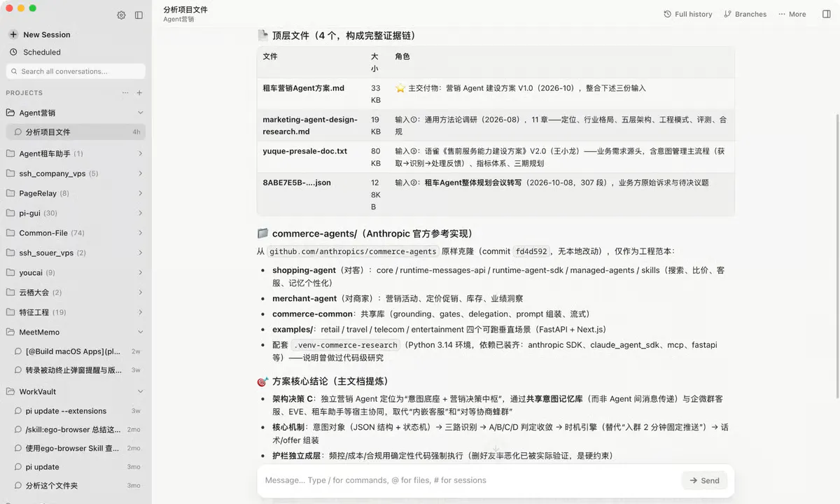Collapse the Agent营销 project

pyautogui.click(x=140, y=113)
